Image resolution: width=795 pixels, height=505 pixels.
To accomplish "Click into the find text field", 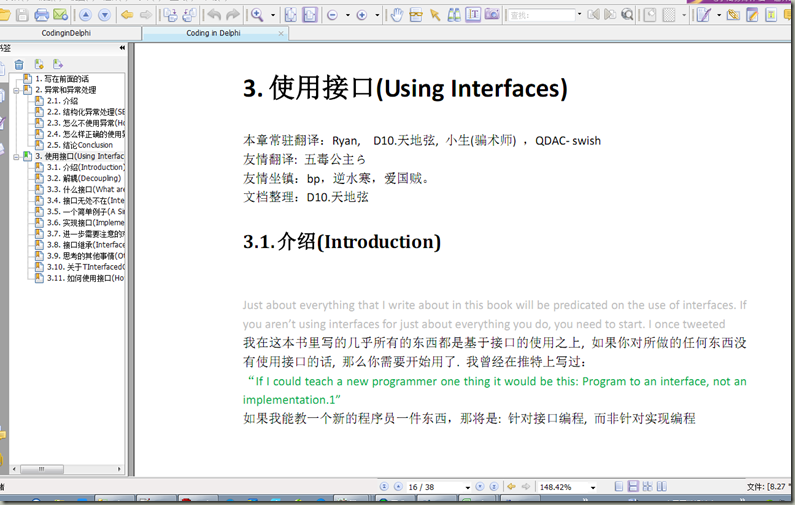I will [541, 16].
